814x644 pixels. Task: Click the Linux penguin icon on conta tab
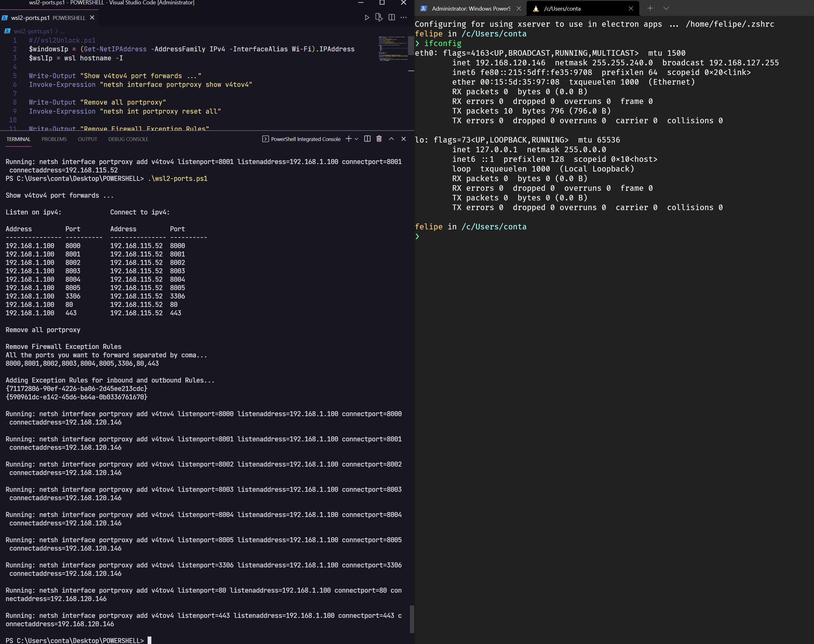pyautogui.click(x=536, y=8)
